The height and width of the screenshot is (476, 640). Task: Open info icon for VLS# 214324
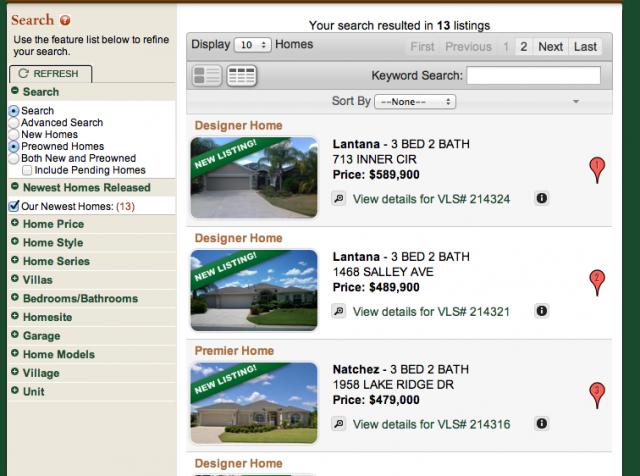coord(542,198)
